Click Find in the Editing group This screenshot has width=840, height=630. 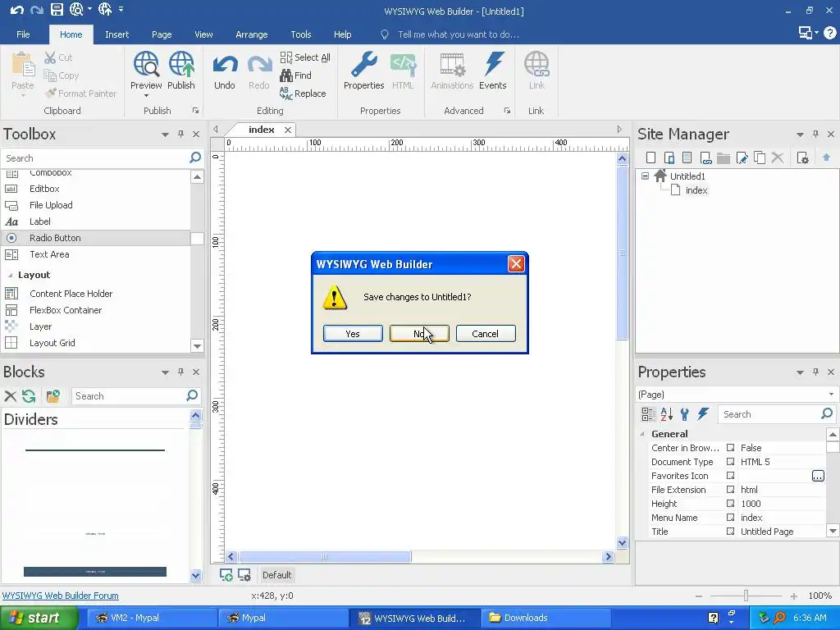(295, 75)
